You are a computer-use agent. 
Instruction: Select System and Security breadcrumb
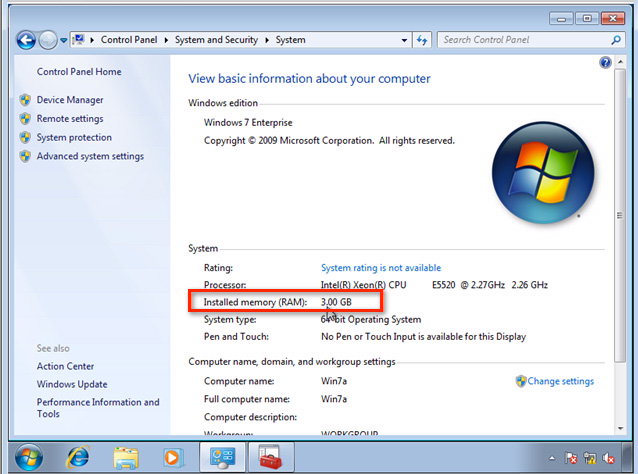[216, 40]
